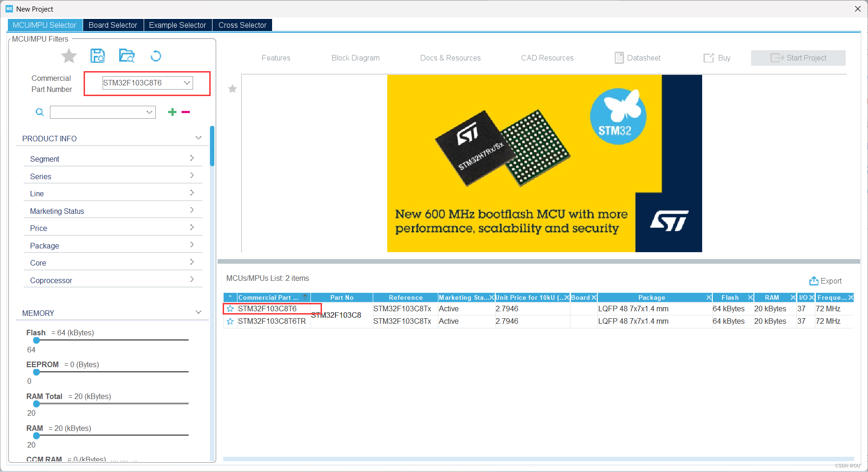Click the filters panel vertical scrollbar
868x472 pixels.
point(212,146)
